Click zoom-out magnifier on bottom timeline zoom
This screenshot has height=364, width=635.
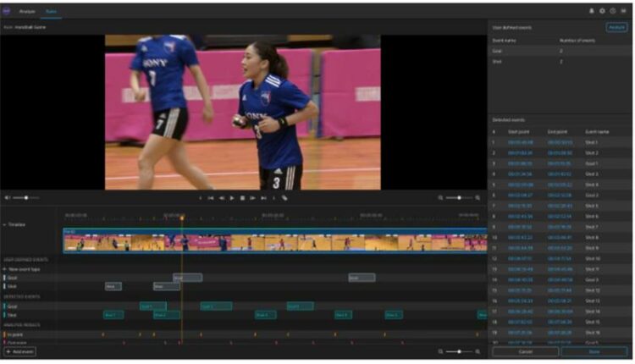441,350
